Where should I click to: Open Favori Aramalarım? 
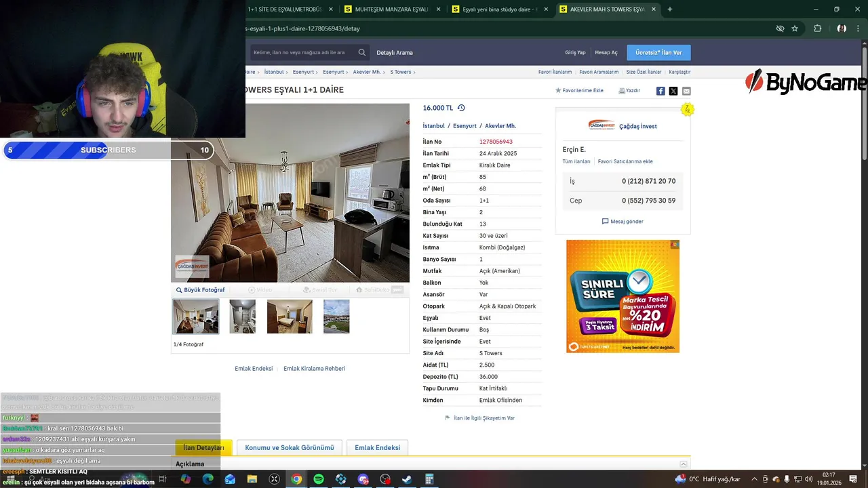pos(599,72)
